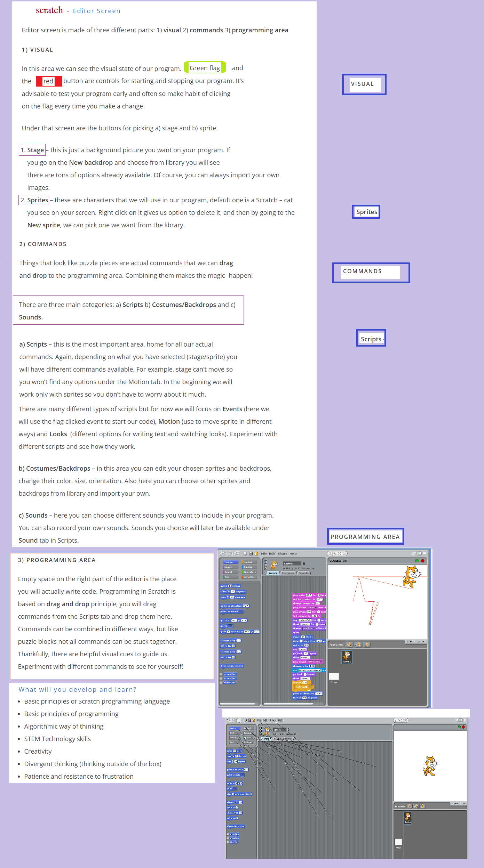Select grow sprite tool in SSSCRATCH Scratch window
Viewport: 484px width, 868px height.
click(340, 554)
